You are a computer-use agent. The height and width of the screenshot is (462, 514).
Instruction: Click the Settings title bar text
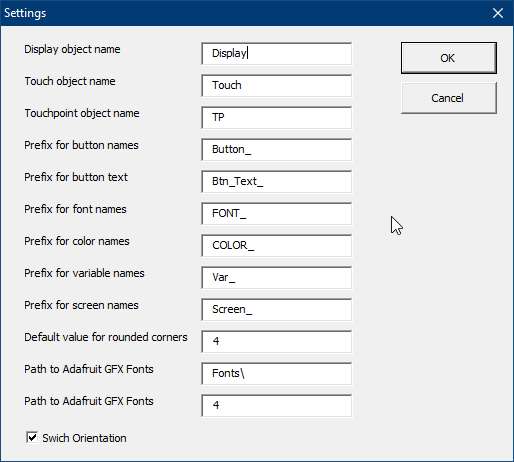(25, 13)
